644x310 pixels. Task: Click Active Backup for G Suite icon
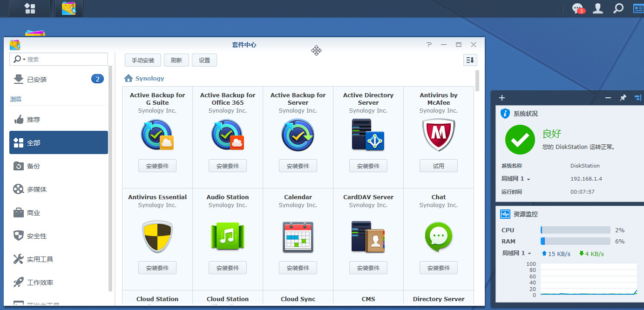tap(157, 135)
